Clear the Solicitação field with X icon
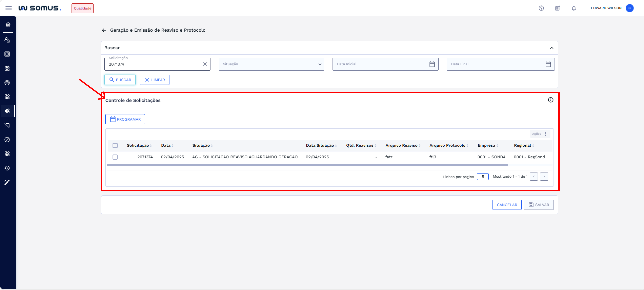The width and height of the screenshot is (644, 290). [205, 64]
